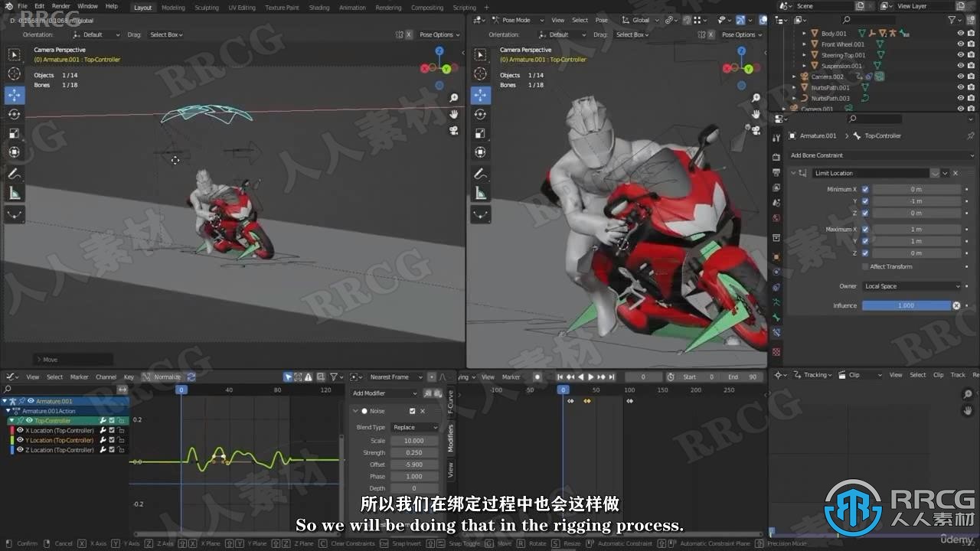980x551 pixels.
Task: Open the Blend Type Replace dropdown
Action: (414, 428)
